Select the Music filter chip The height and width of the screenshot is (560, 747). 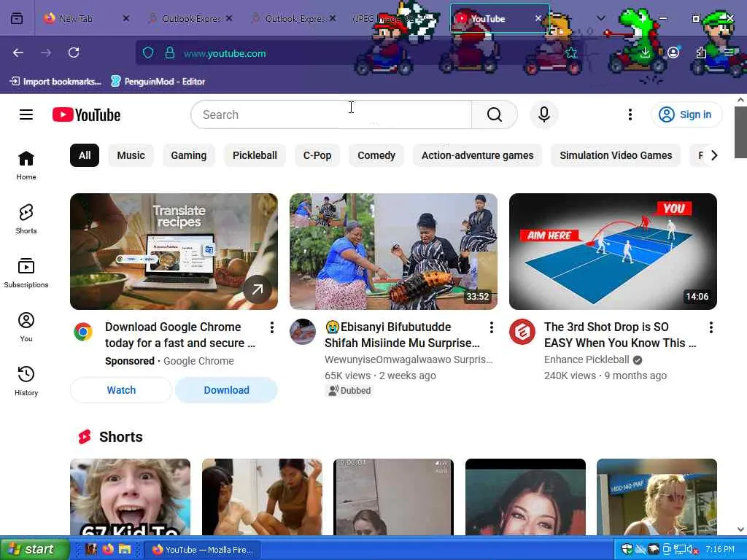[131, 155]
